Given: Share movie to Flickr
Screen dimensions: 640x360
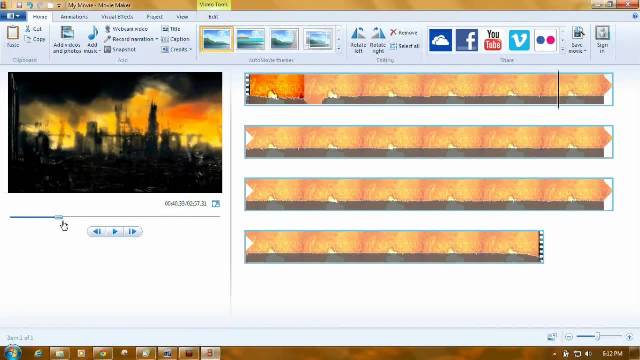Looking at the screenshot, I should coord(545,40).
